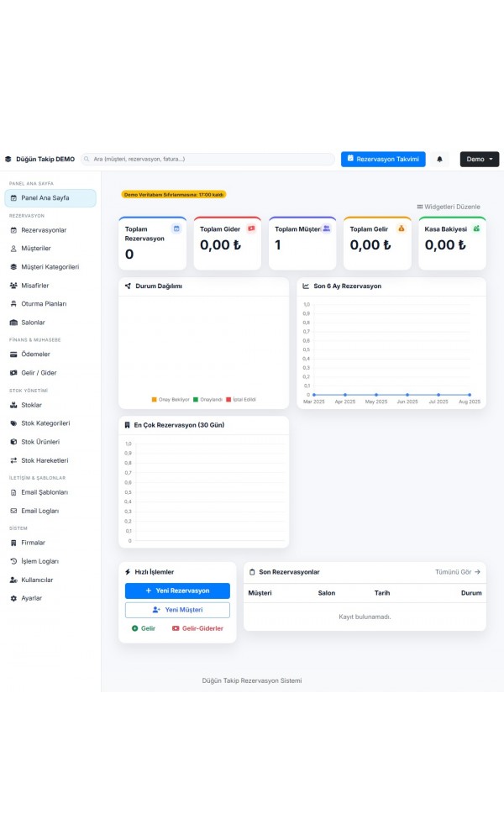504x840 pixels.
Task: Click the Toplam Gider card icon
Action: 251,228
